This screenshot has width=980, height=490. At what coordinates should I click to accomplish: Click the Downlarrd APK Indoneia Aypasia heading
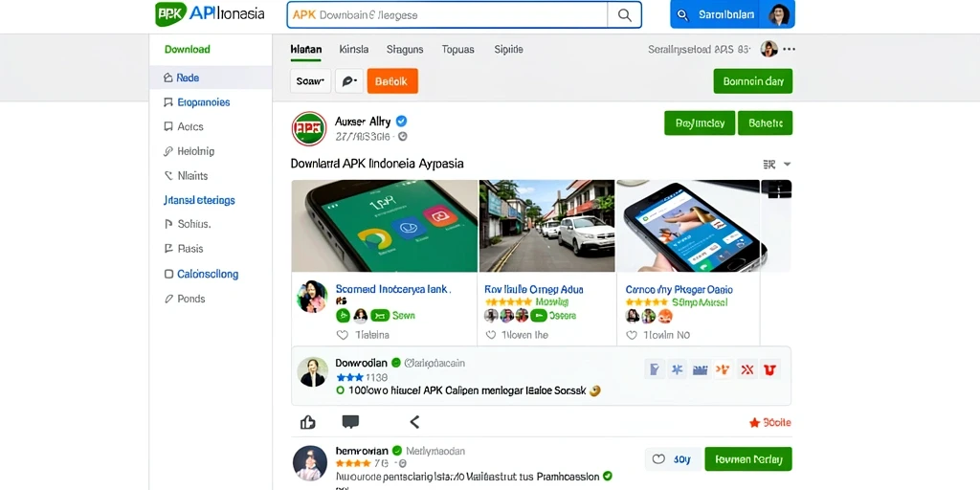tap(377, 164)
